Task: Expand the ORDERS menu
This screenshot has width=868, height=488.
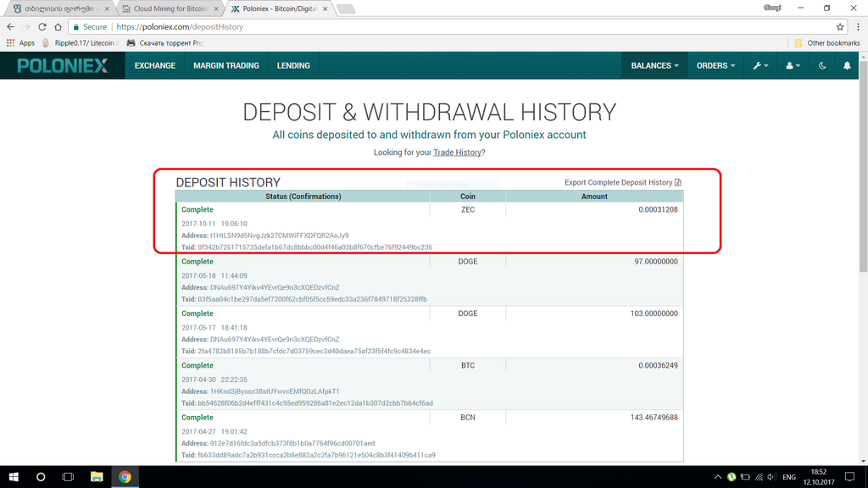Action: (x=715, y=65)
